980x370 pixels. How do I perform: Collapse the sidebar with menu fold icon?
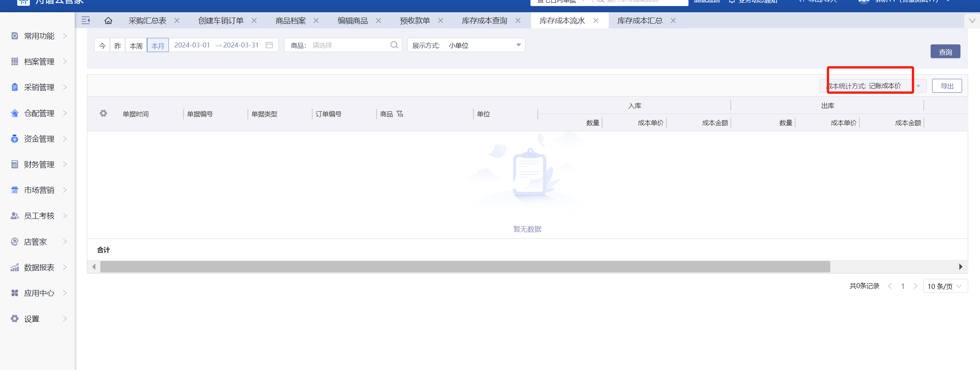pyautogui.click(x=86, y=21)
